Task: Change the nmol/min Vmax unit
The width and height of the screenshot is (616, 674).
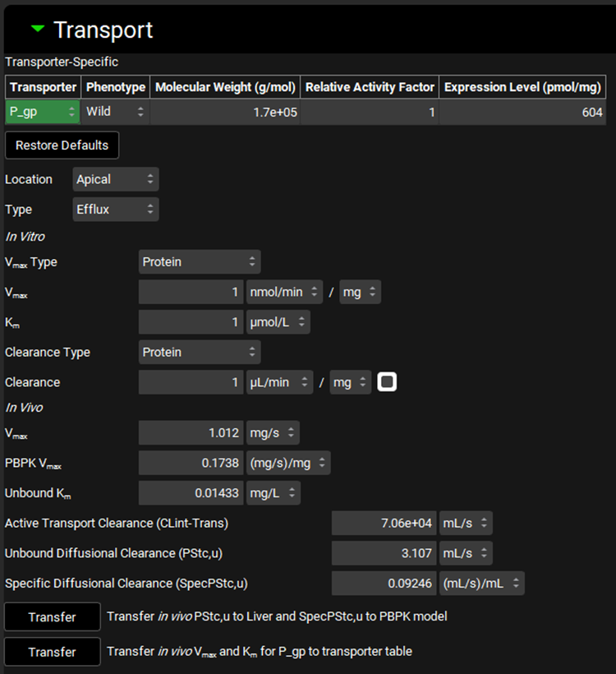Action: click(x=280, y=292)
